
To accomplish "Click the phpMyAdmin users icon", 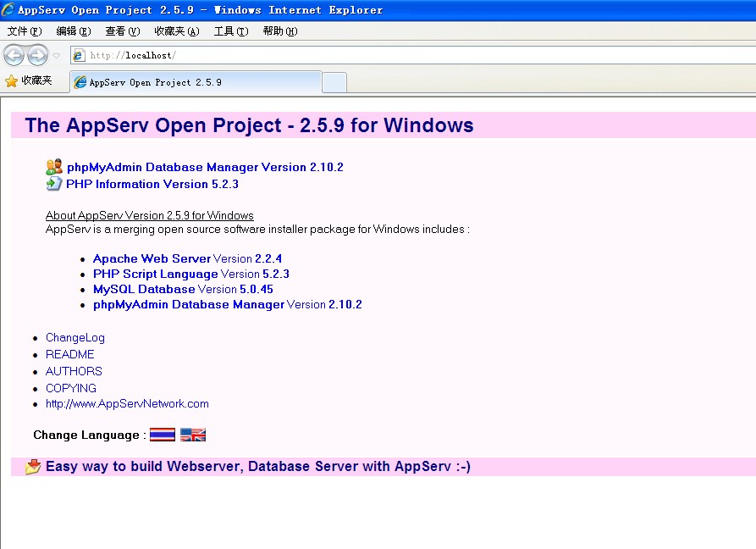I will coord(54,167).
